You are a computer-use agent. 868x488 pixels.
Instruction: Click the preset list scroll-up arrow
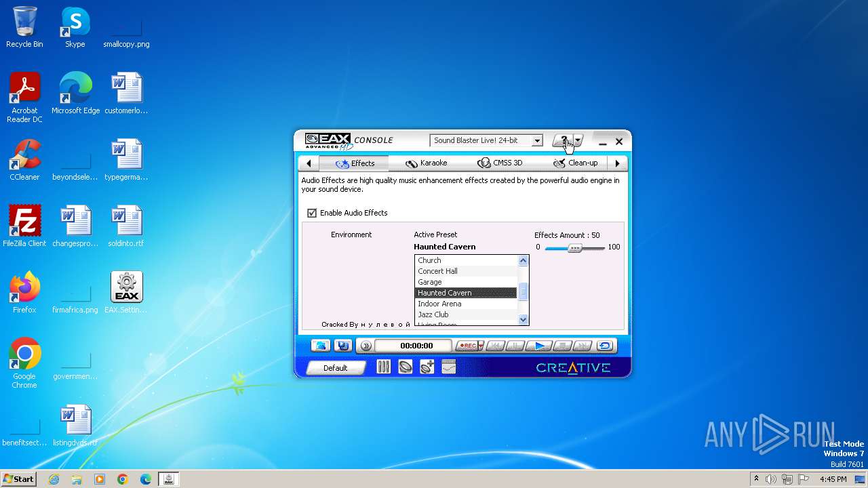[523, 260]
